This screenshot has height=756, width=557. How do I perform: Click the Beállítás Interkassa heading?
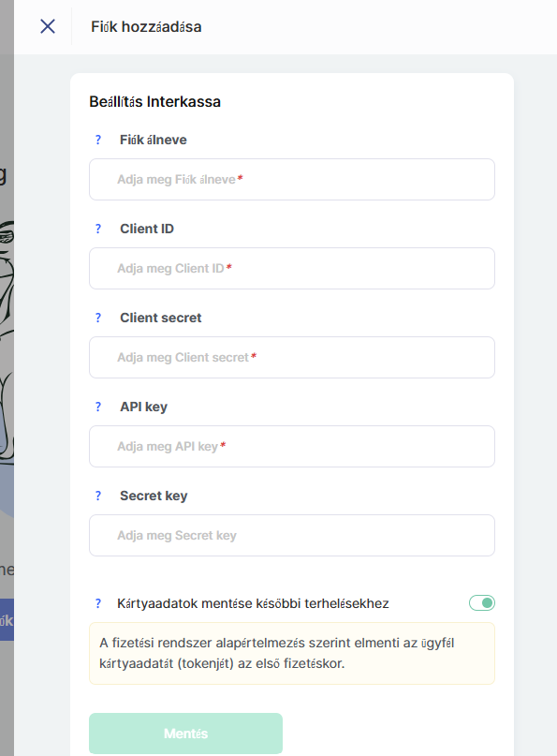(x=154, y=102)
